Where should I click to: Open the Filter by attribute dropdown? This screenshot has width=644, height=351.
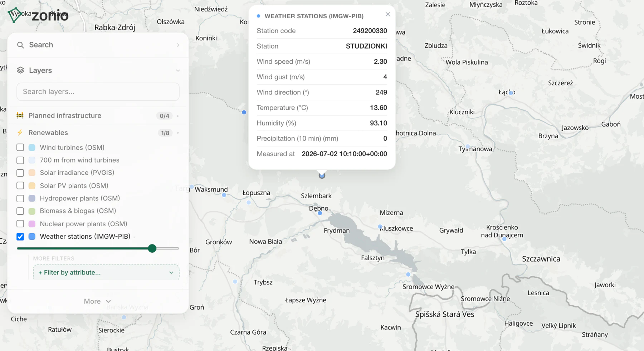coord(106,272)
